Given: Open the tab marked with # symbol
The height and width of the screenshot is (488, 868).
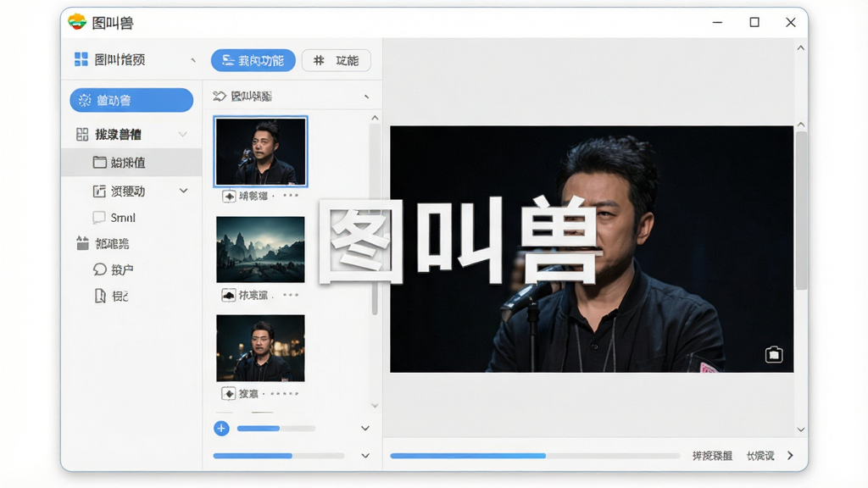Looking at the screenshot, I should [x=336, y=60].
